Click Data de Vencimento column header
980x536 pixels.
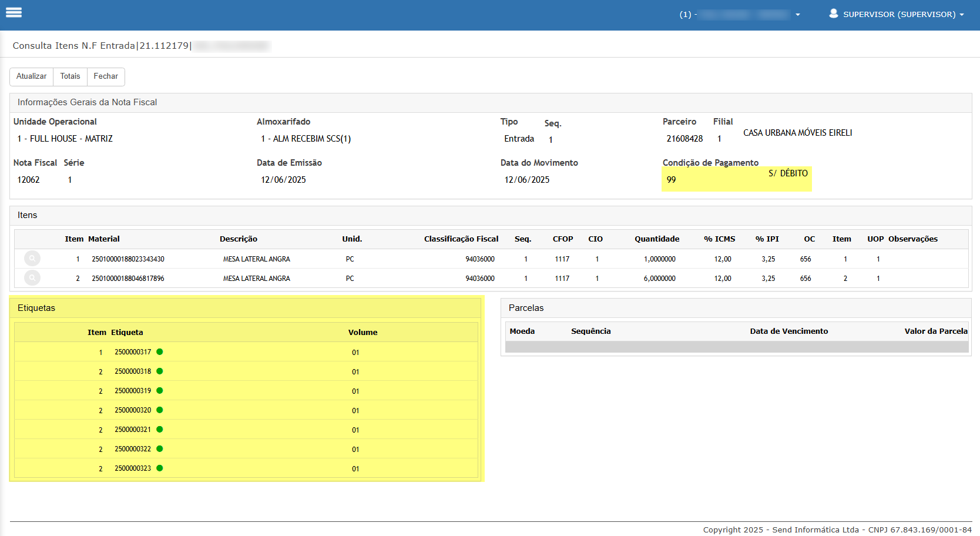click(789, 331)
